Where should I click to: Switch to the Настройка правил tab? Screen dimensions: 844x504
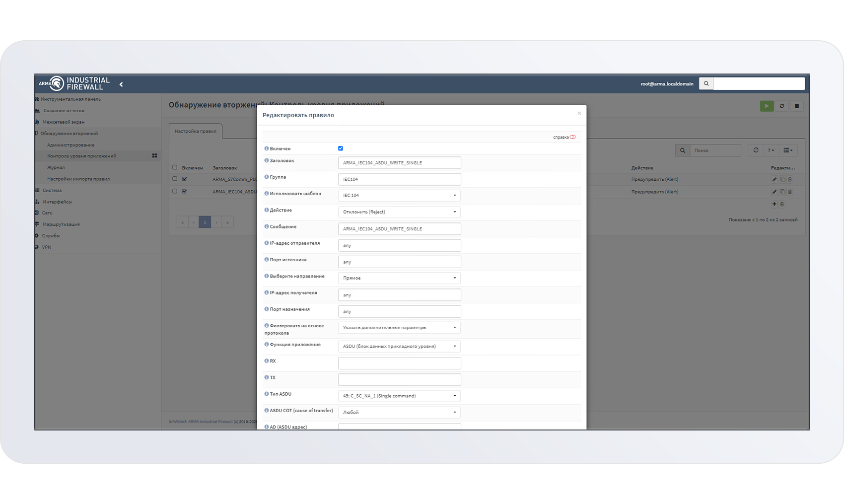pyautogui.click(x=196, y=131)
